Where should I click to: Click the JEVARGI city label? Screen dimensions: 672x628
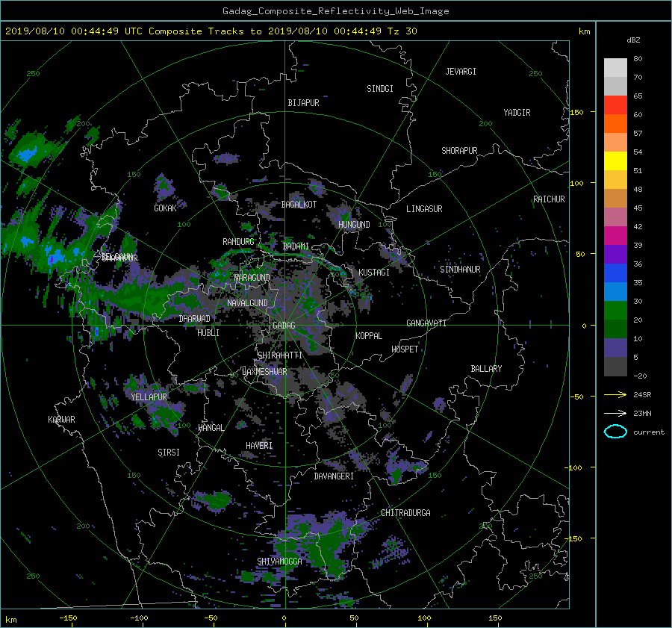461,72
